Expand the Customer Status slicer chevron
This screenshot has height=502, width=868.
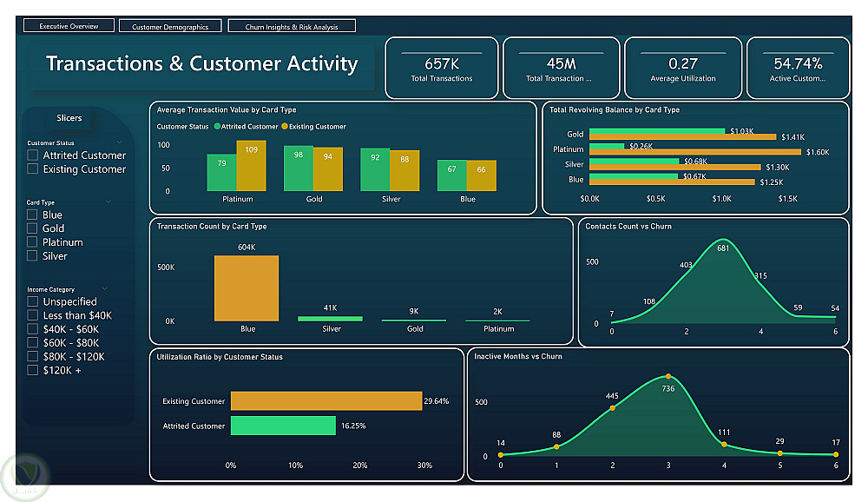(120, 142)
